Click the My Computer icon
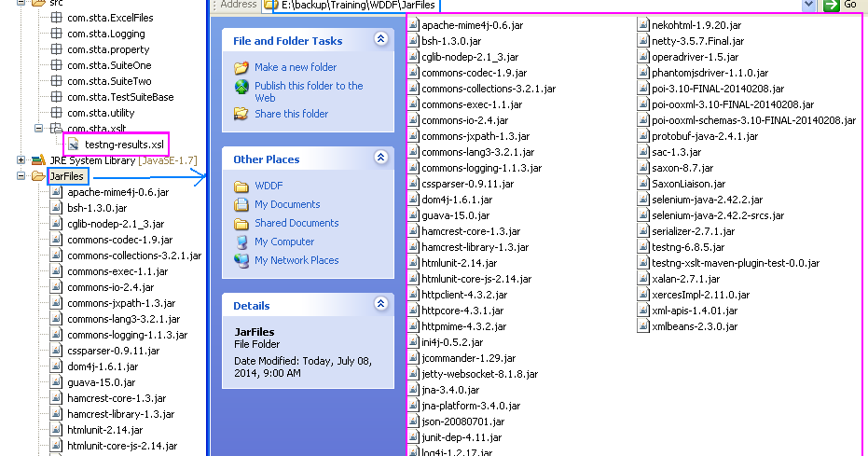 tap(241, 242)
